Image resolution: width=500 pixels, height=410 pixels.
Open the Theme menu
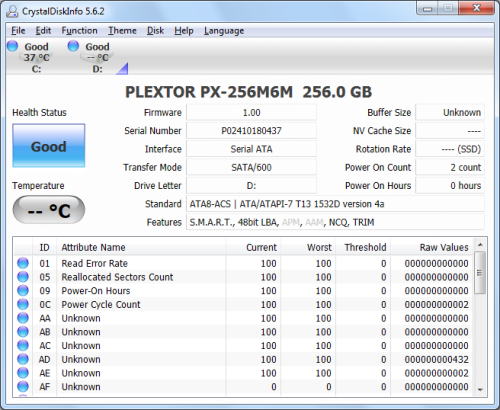(122, 31)
